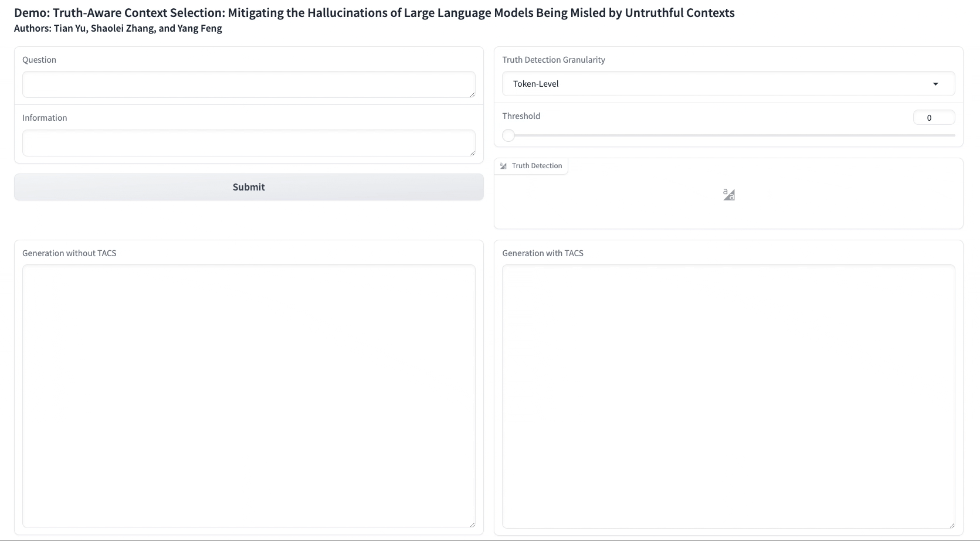Click the Authors line text
980x541 pixels.
[118, 28]
